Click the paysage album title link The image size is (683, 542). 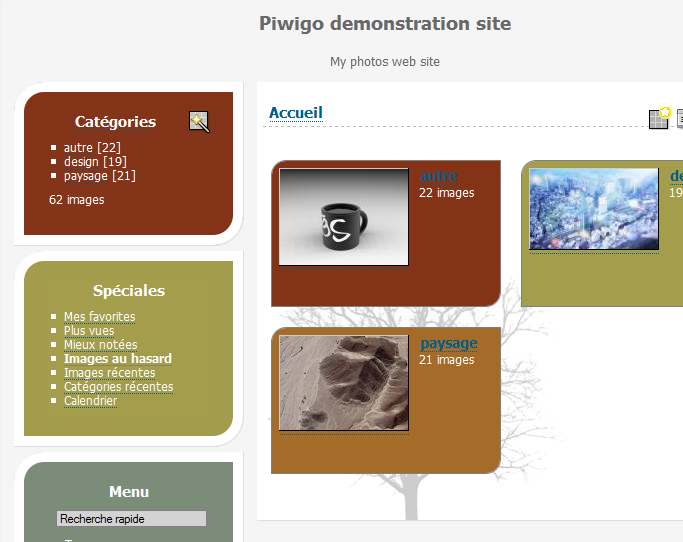[x=448, y=343]
